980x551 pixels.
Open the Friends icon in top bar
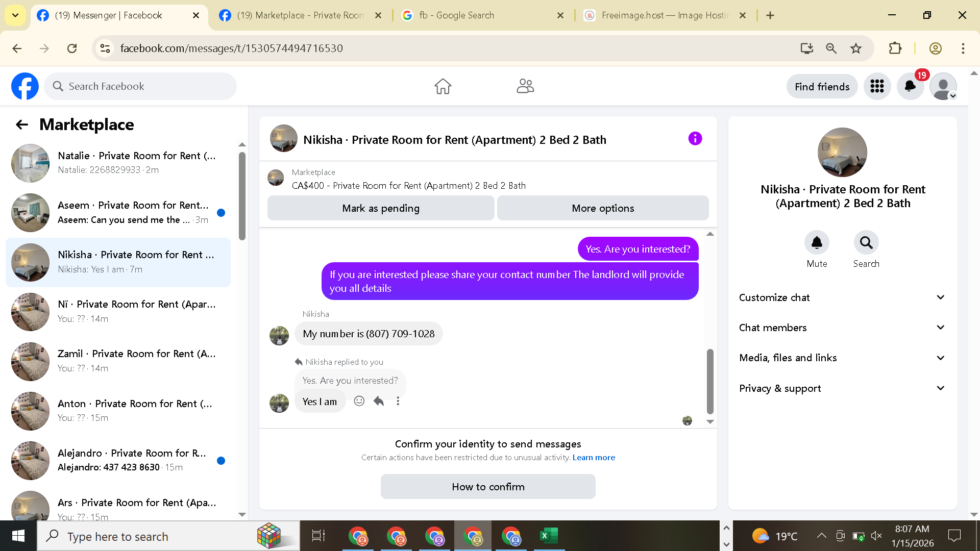click(x=525, y=86)
